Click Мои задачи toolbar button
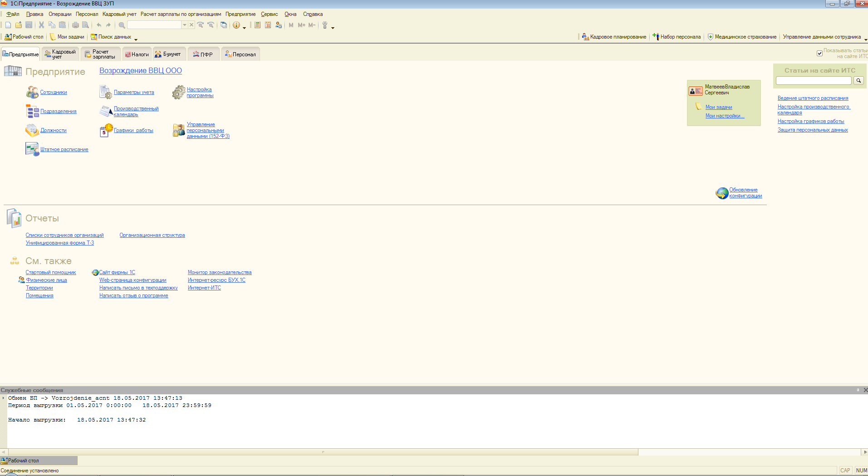868x476 pixels. pos(67,37)
